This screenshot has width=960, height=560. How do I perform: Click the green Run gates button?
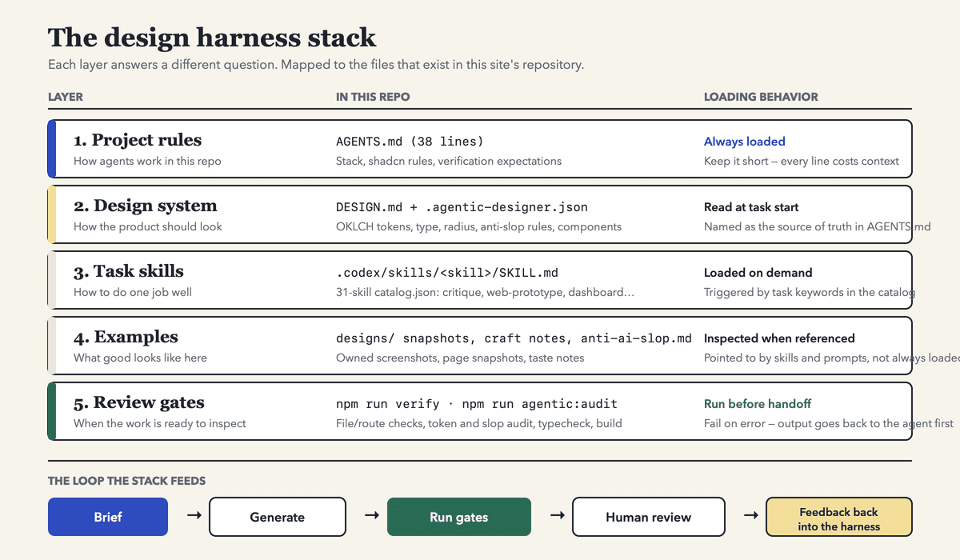pos(459,517)
